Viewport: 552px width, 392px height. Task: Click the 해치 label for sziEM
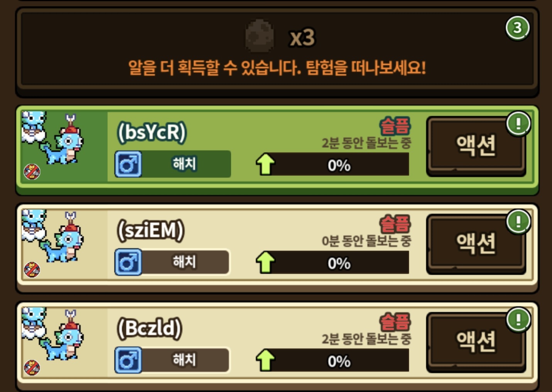[x=184, y=262]
